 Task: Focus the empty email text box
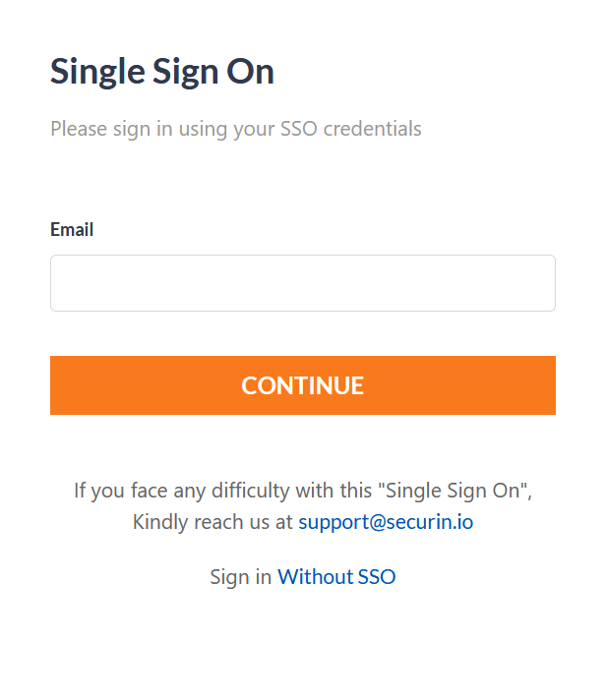[x=303, y=283]
